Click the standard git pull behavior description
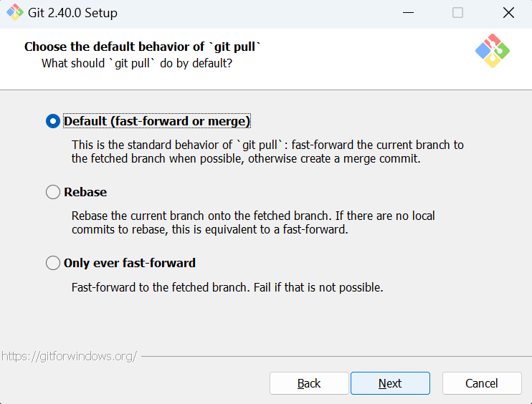The image size is (532, 404). (267, 152)
